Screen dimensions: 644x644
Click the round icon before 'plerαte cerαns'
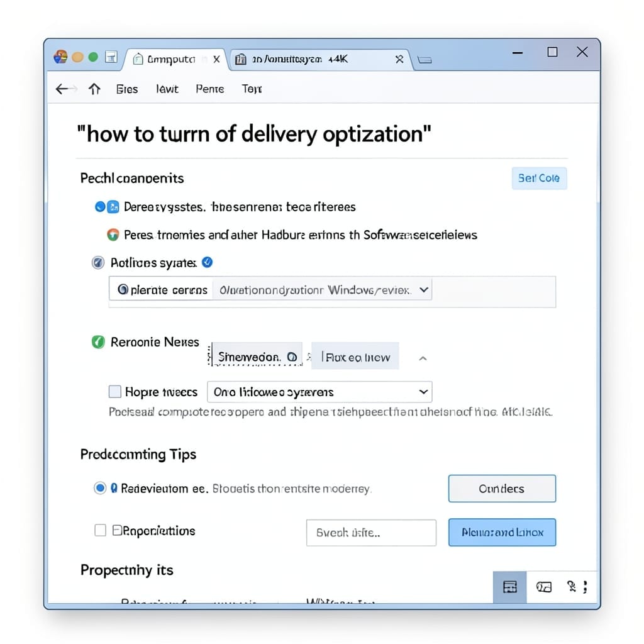pos(123,289)
